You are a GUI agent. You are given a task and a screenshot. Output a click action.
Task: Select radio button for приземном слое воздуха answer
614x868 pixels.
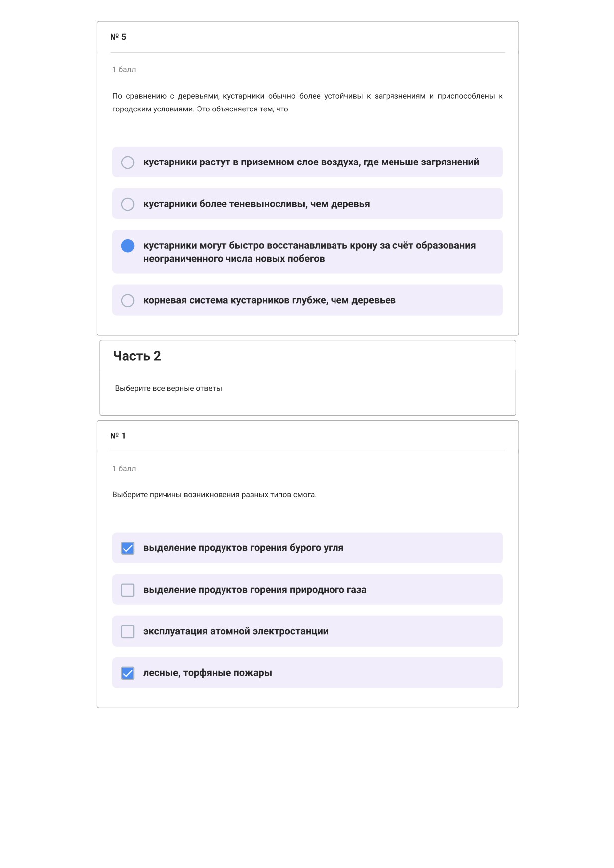[128, 163]
